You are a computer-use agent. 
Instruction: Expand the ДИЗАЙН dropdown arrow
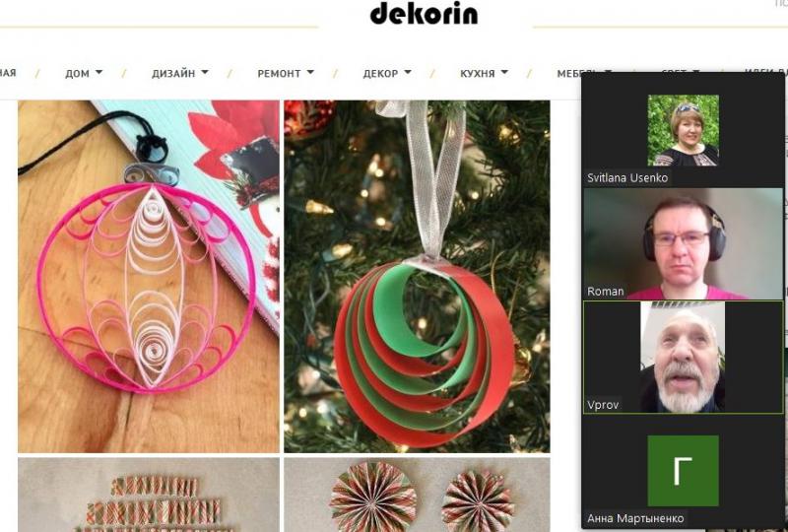pyautogui.click(x=205, y=72)
